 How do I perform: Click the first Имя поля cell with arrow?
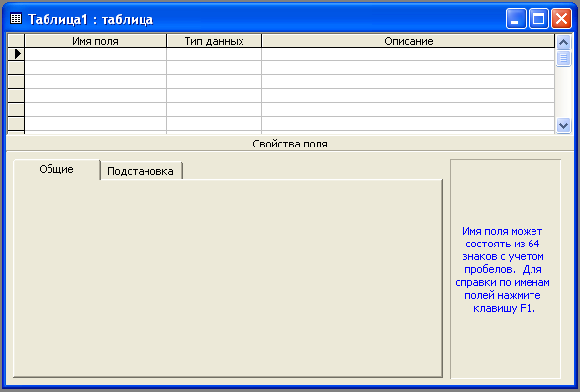click(x=95, y=54)
